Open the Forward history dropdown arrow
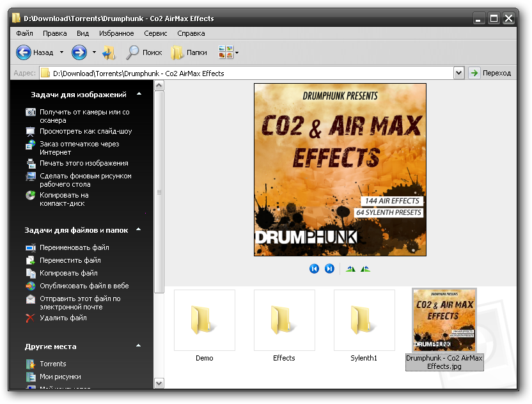The width and height of the screenshot is (532, 404). point(95,52)
